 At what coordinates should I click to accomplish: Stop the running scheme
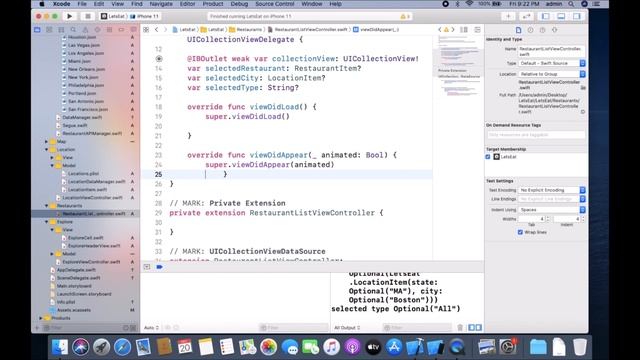pos(87,16)
